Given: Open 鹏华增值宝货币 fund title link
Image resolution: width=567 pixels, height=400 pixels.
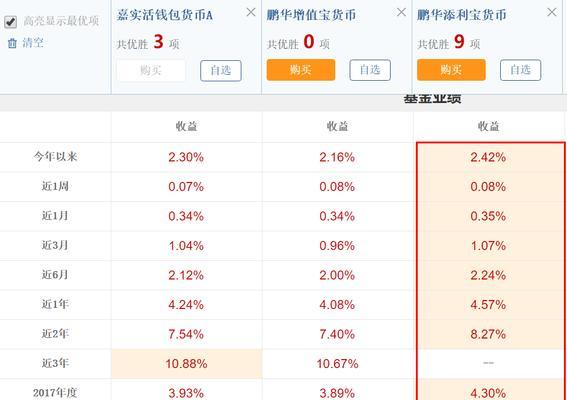Looking at the screenshot, I should [x=311, y=15].
